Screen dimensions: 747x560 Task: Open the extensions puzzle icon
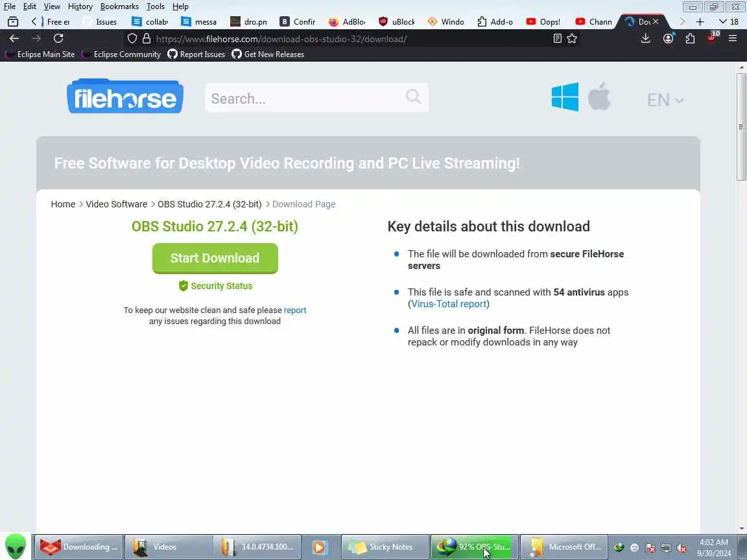tap(690, 39)
